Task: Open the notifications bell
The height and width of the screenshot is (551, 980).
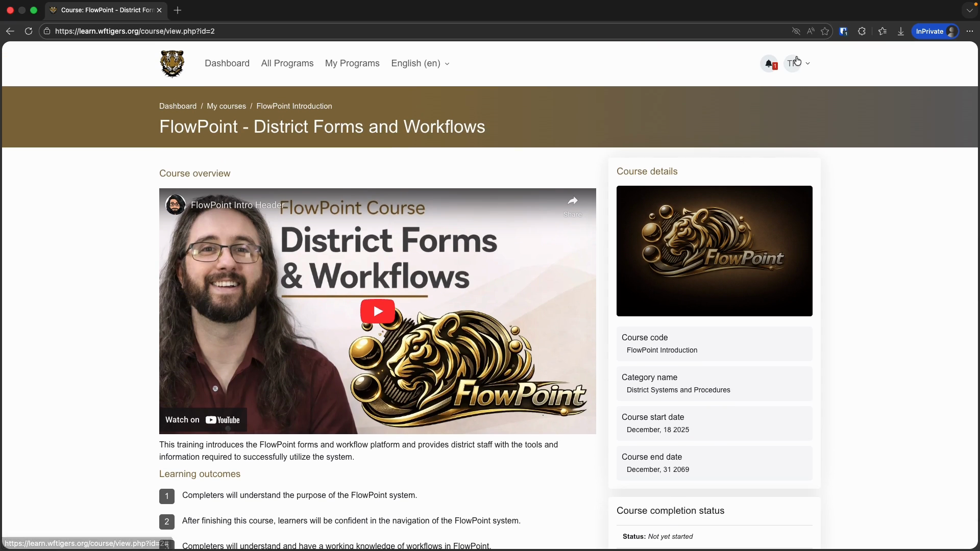Action: pyautogui.click(x=769, y=64)
